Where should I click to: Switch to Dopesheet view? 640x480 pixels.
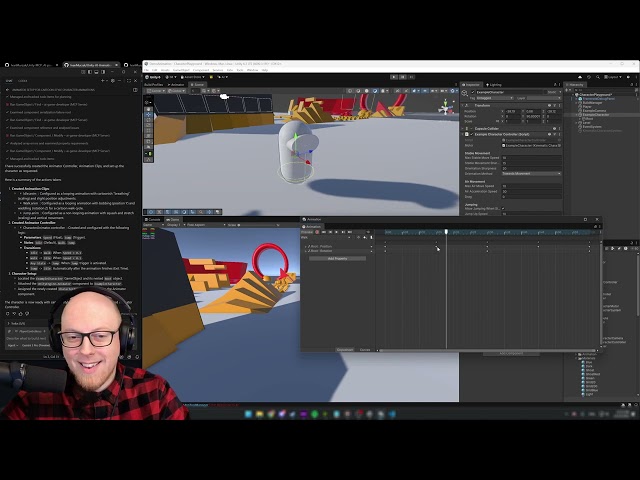pyautogui.click(x=345, y=350)
